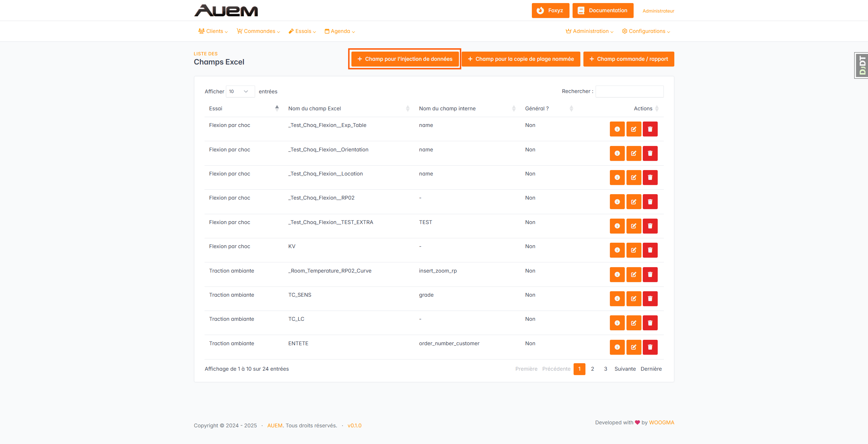Edit the _Test_Choq_Flexion__Orientation field
Viewport: 868px width, 444px height.
(x=633, y=153)
